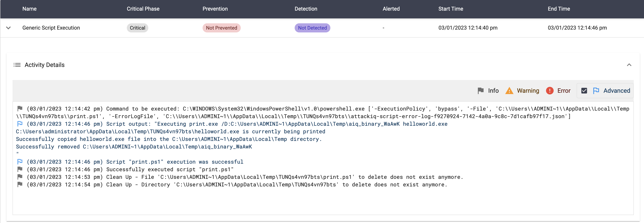Click the Not Prevented status badge
This screenshot has width=644, height=223.
221,28
